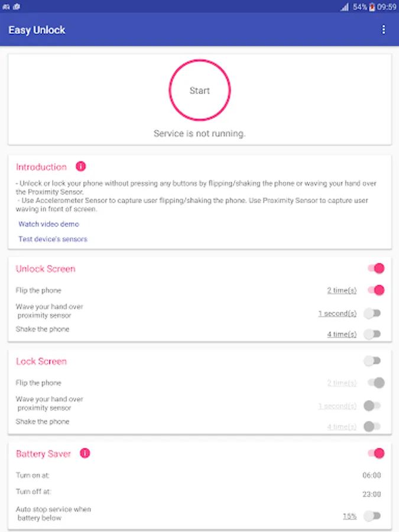Image resolution: width=399 pixels, height=532 pixels.
Task: Change unlock flip count 2 time(s)
Action: (342, 290)
